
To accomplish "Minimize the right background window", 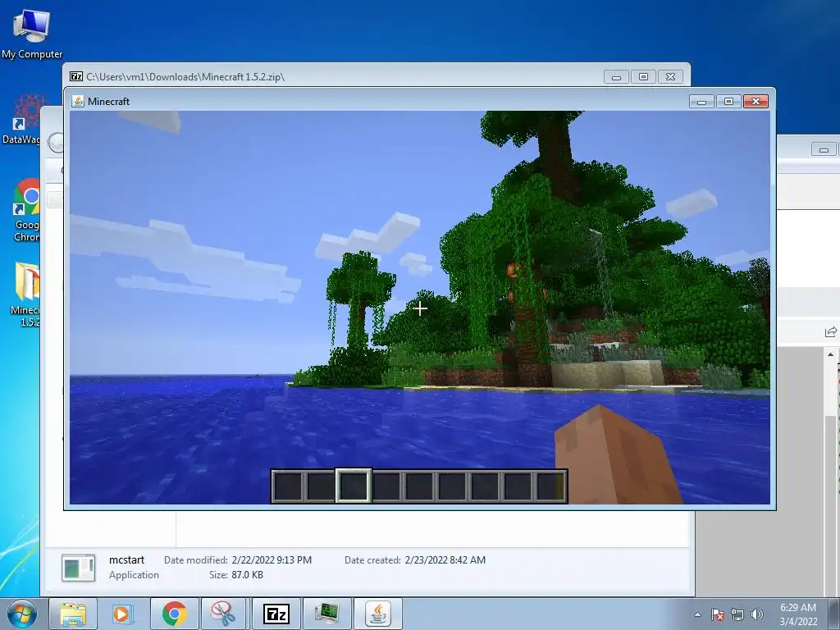I will 824,149.
